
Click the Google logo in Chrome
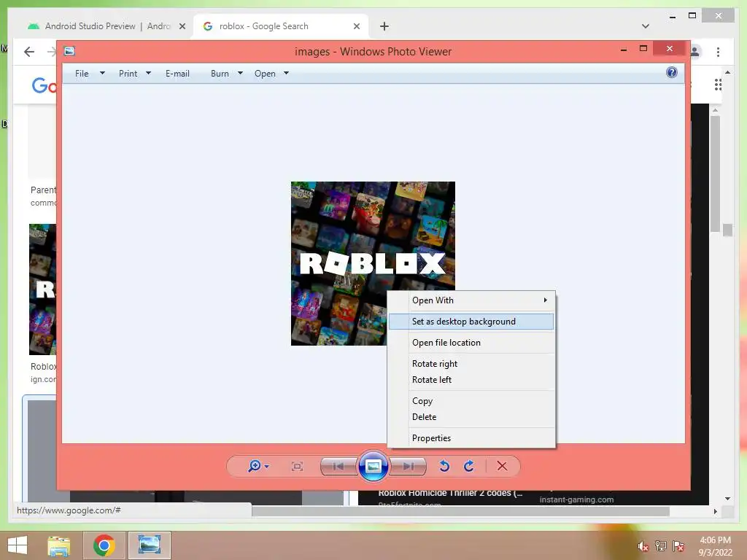44,85
